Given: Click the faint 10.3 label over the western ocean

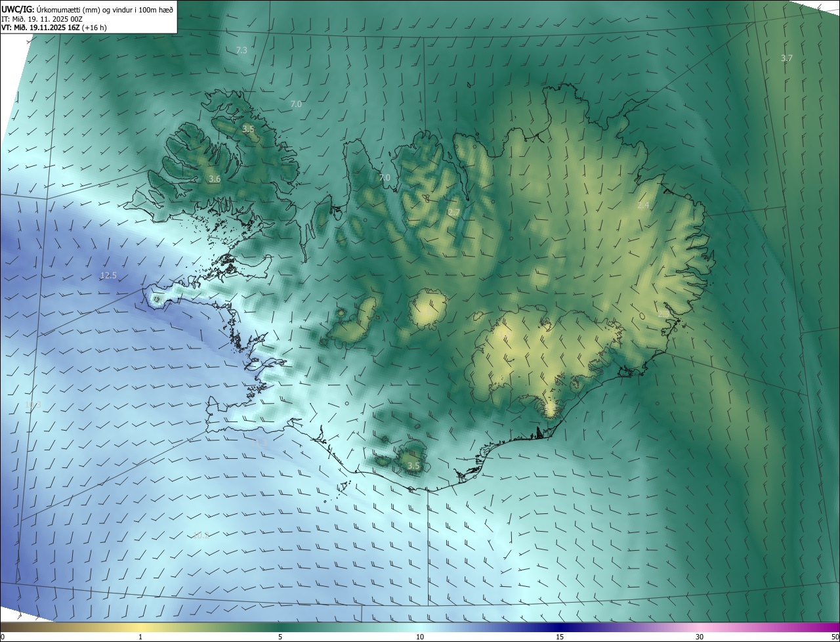Looking at the screenshot, I should click(33, 405).
